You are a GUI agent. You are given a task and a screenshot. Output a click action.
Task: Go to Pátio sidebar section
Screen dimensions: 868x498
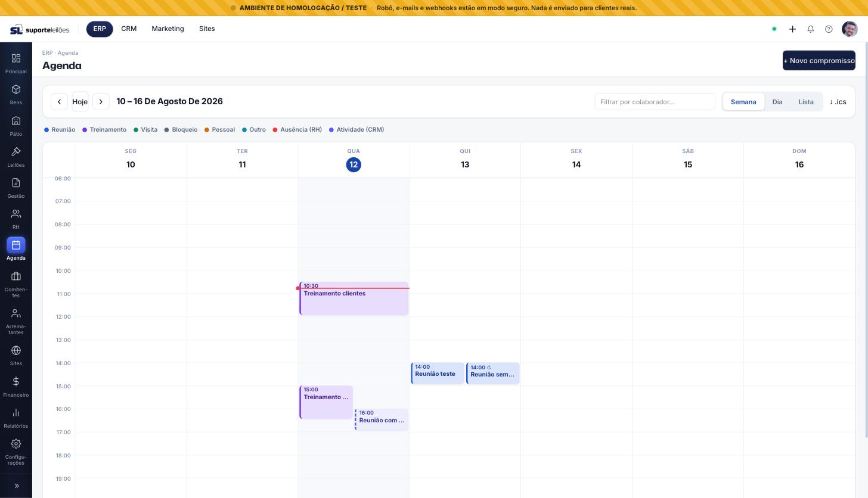[x=16, y=125]
